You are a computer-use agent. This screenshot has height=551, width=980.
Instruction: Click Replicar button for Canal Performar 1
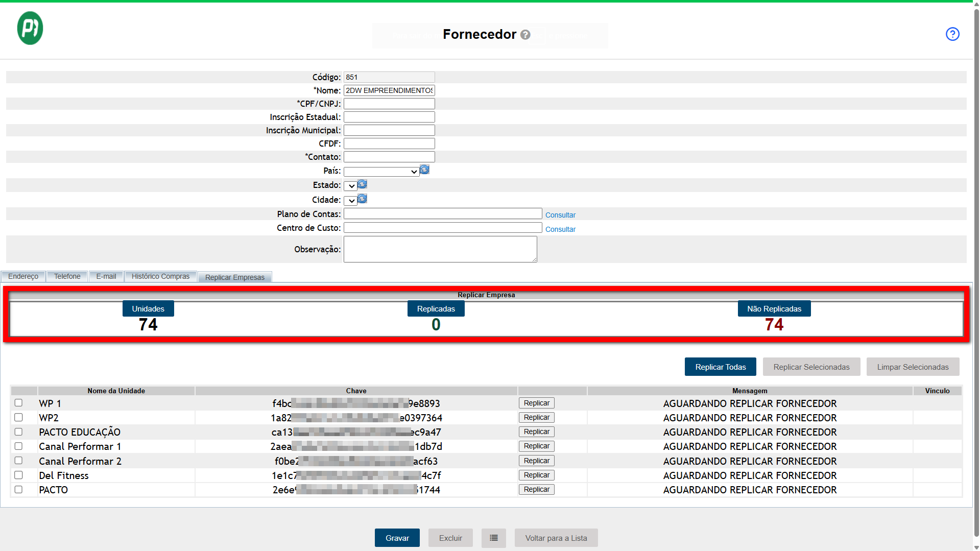(x=536, y=446)
